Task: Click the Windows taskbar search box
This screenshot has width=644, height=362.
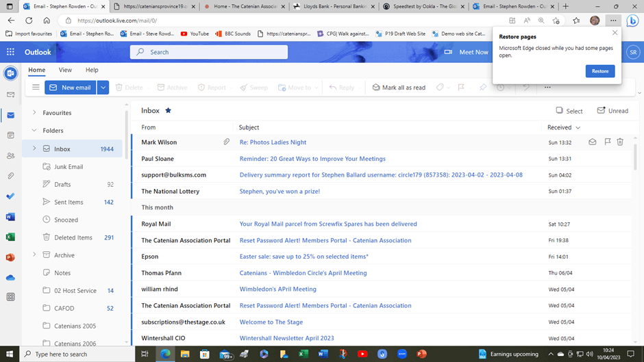Action: (x=77, y=354)
